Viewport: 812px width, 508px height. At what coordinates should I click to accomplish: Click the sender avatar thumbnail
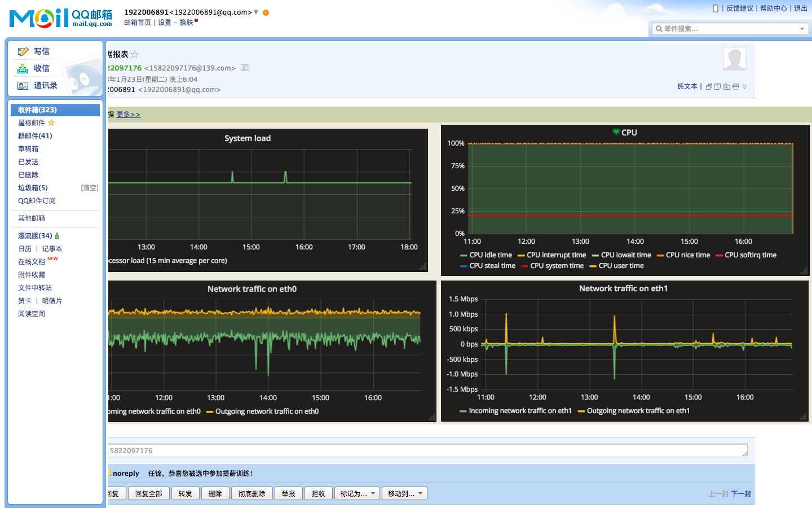coord(735,59)
